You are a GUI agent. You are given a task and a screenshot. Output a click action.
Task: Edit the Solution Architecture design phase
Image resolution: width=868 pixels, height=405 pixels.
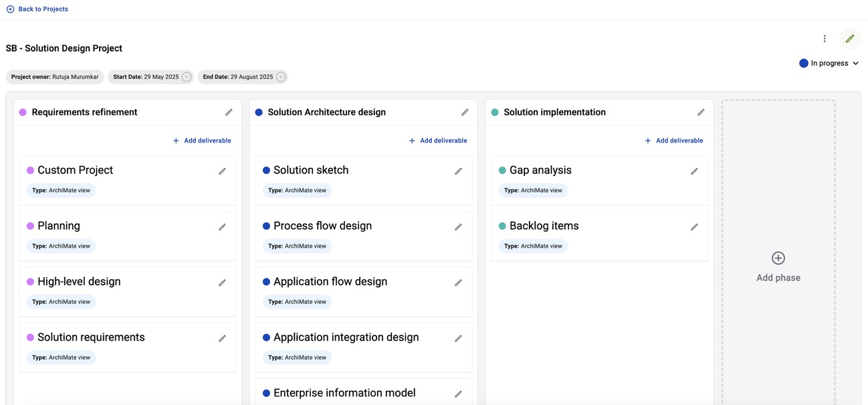coord(465,112)
